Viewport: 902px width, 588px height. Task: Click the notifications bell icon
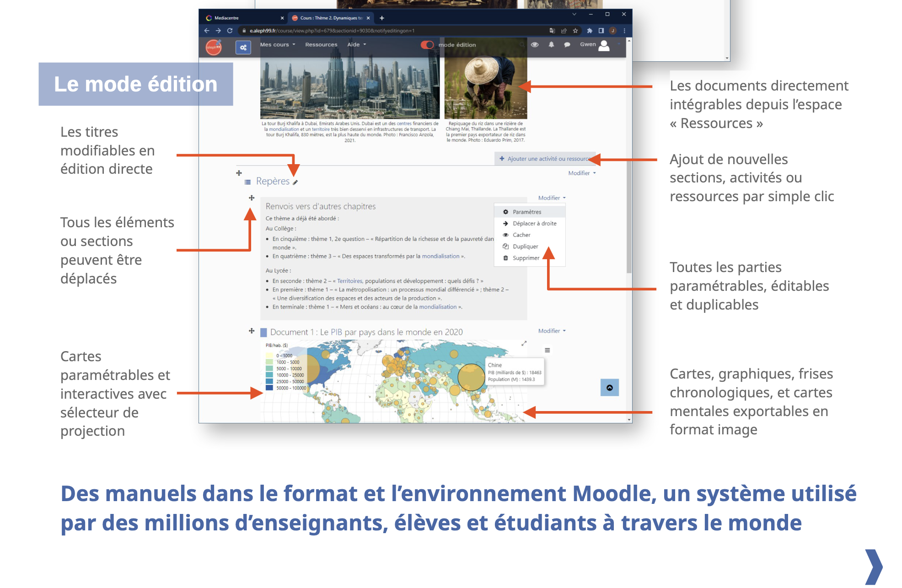(x=551, y=45)
